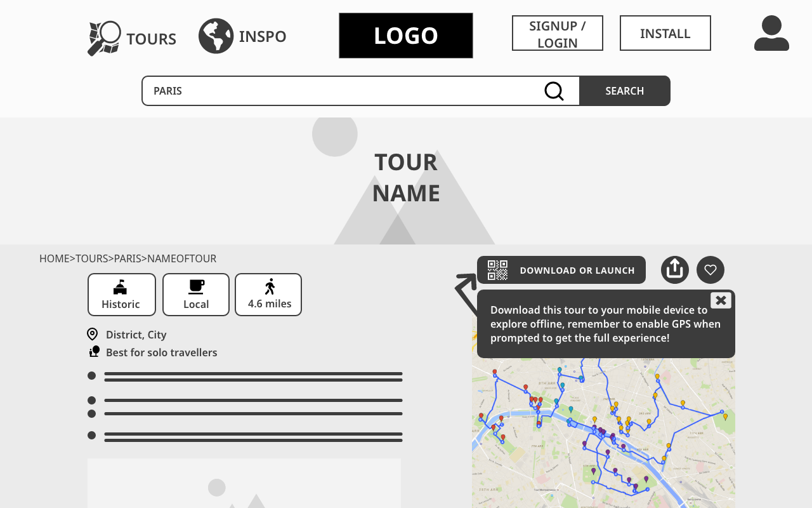Screen dimensions: 812x508
Task: Click the Signup / Login button
Action: coord(558,34)
